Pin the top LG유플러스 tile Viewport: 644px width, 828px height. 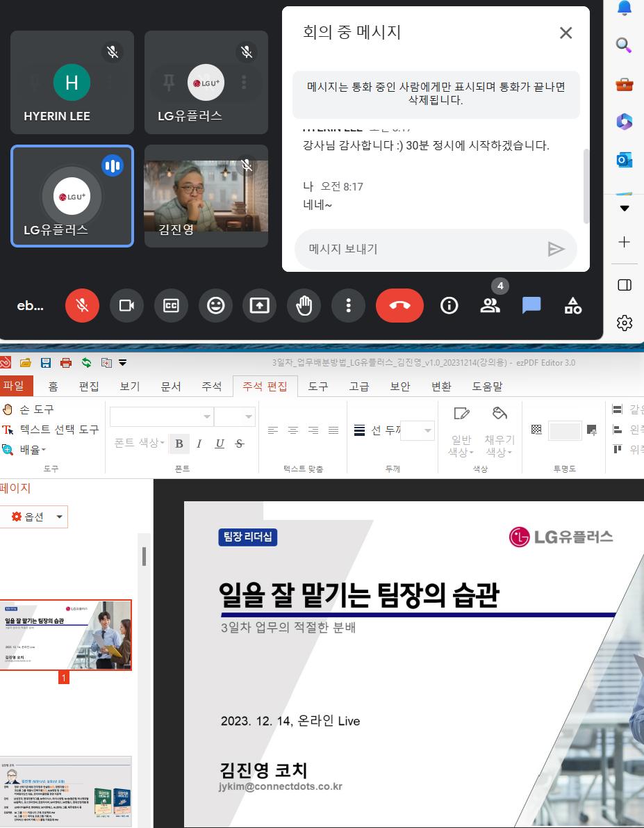click(x=169, y=82)
